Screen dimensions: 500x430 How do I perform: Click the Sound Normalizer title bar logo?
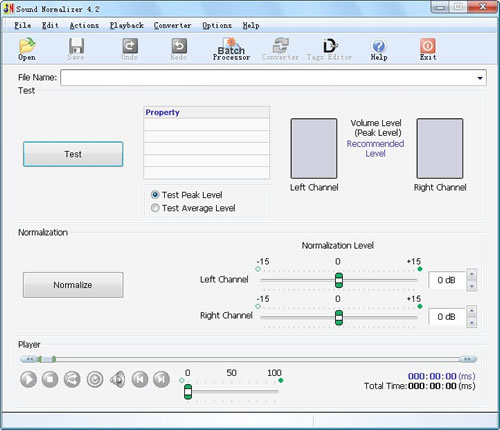(x=9, y=8)
